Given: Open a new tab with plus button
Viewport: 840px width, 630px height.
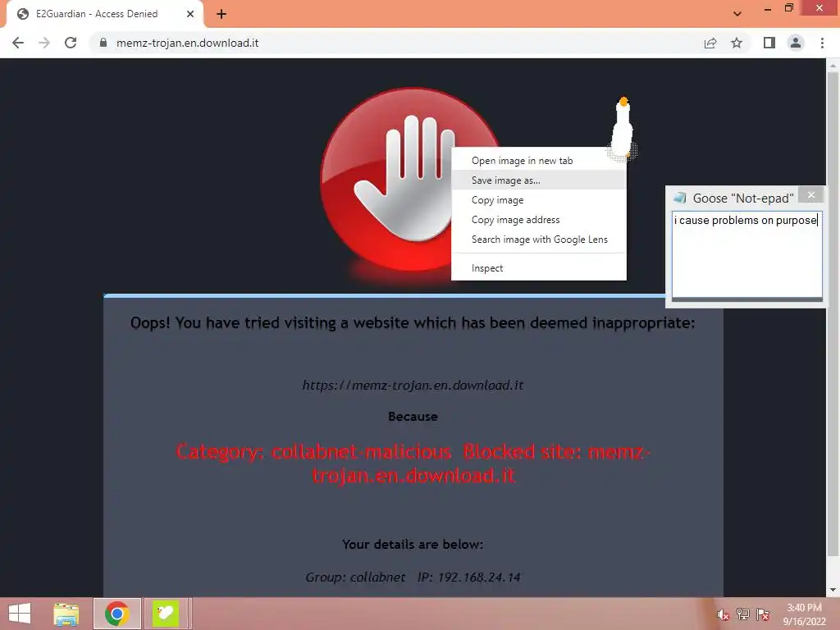Looking at the screenshot, I should point(221,15).
